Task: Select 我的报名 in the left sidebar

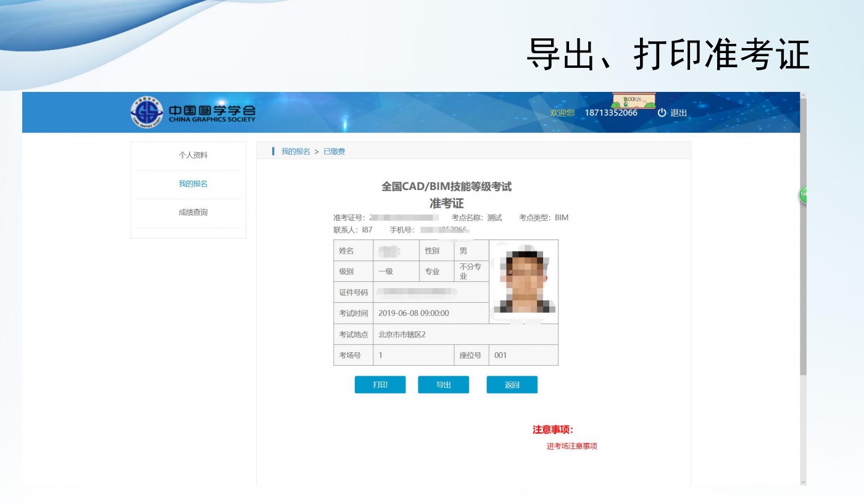Action: (x=193, y=184)
